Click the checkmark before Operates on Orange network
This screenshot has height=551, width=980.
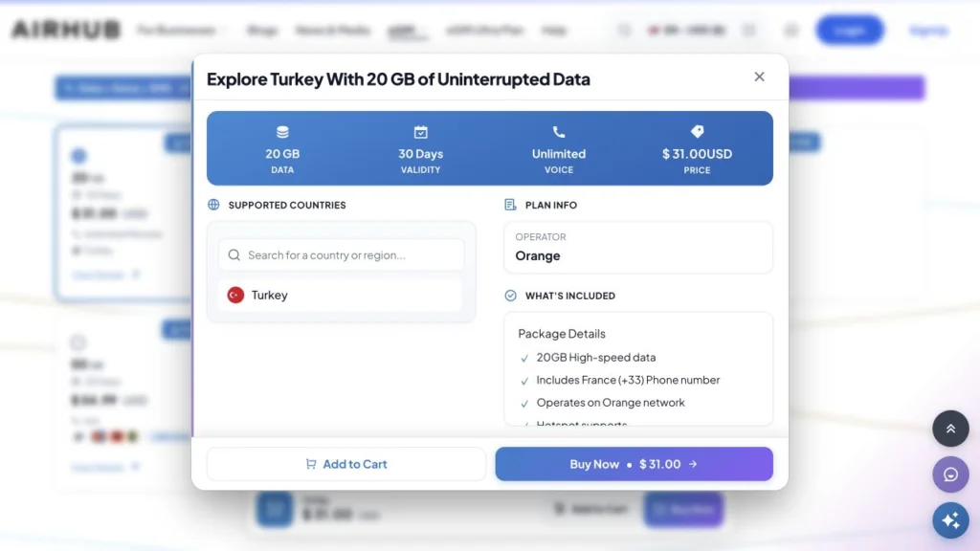tap(524, 404)
